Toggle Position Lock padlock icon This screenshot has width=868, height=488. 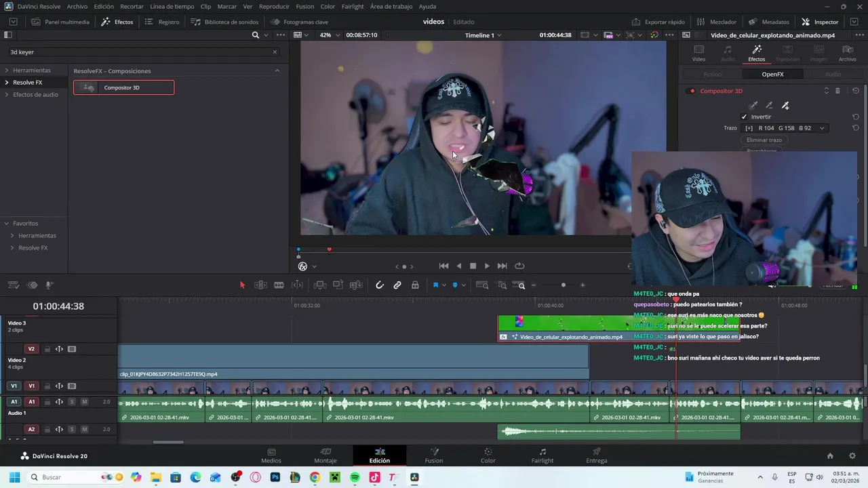[x=415, y=285]
